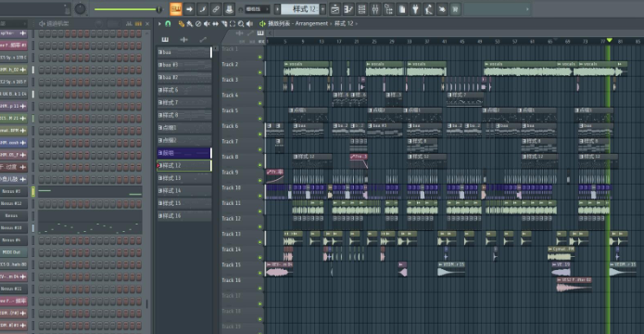Click the arrow icon next to piano keyboard button
The width and height of the screenshot is (644, 334).
pos(189,9)
